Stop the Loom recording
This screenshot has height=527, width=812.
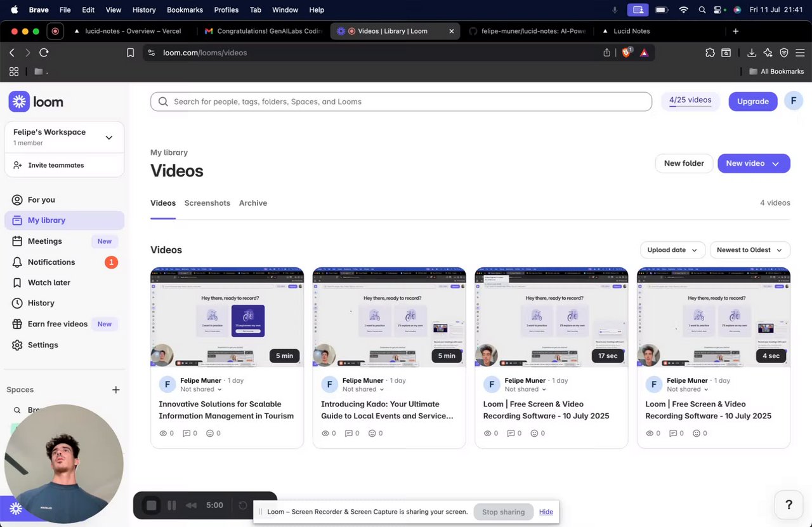[x=151, y=505]
